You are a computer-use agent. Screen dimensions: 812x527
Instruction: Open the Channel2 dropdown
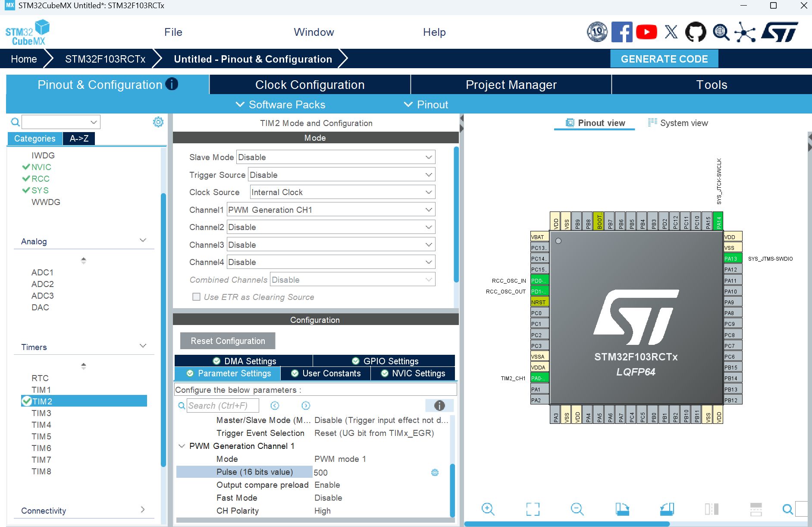pos(331,227)
